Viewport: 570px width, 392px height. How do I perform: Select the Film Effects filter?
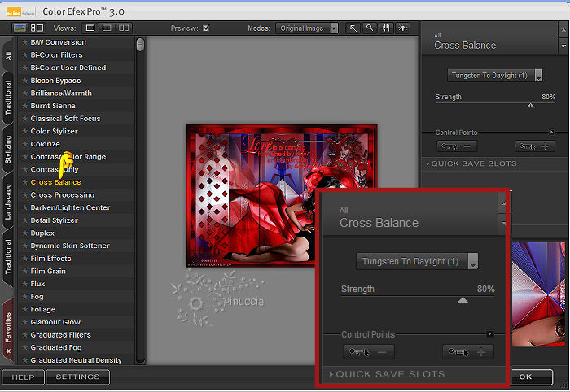pos(50,259)
